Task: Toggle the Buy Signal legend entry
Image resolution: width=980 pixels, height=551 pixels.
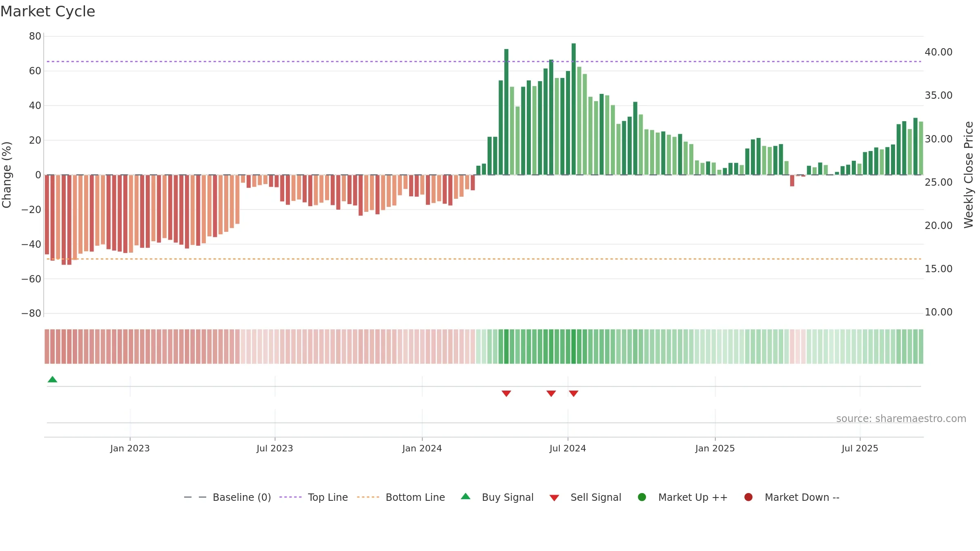Action: pyautogui.click(x=497, y=497)
